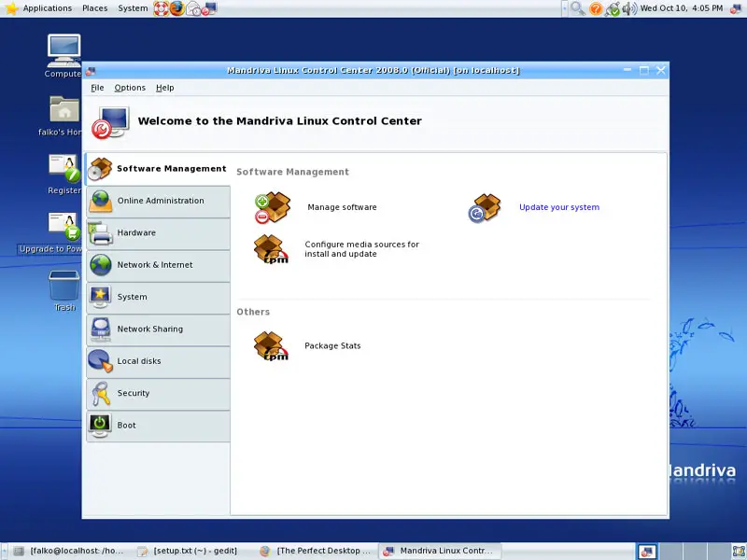
Task: Switch to The Perfect Desktop browser task
Action: (x=317, y=551)
